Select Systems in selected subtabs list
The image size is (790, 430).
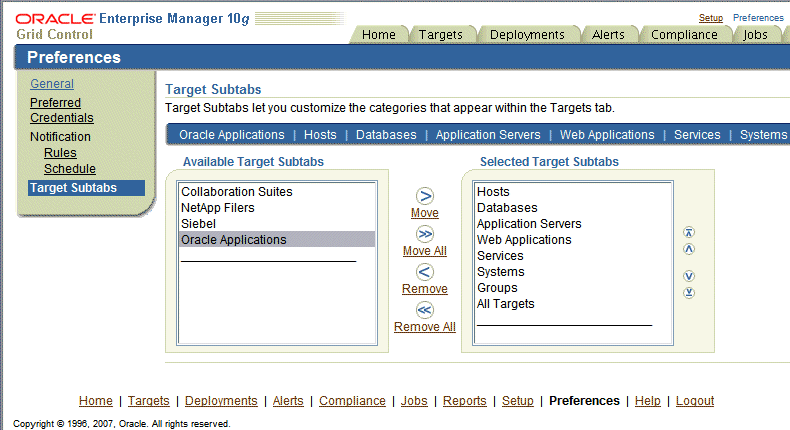[x=573, y=272]
